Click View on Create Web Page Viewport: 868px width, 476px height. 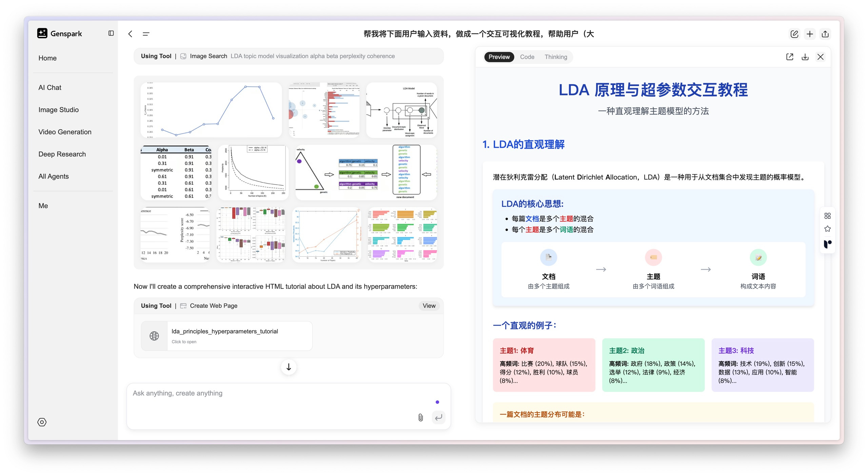(429, 305)
